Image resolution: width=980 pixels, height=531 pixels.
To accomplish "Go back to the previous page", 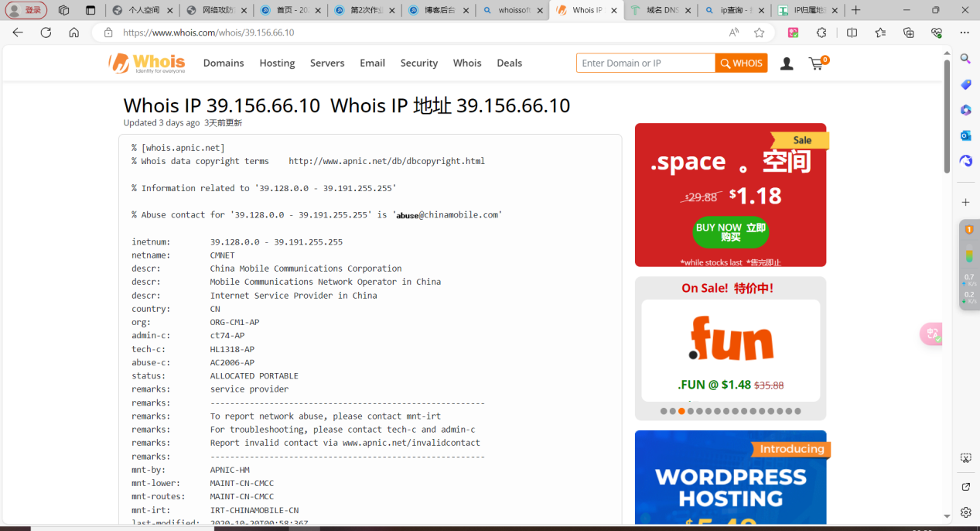I will point(18,33).
